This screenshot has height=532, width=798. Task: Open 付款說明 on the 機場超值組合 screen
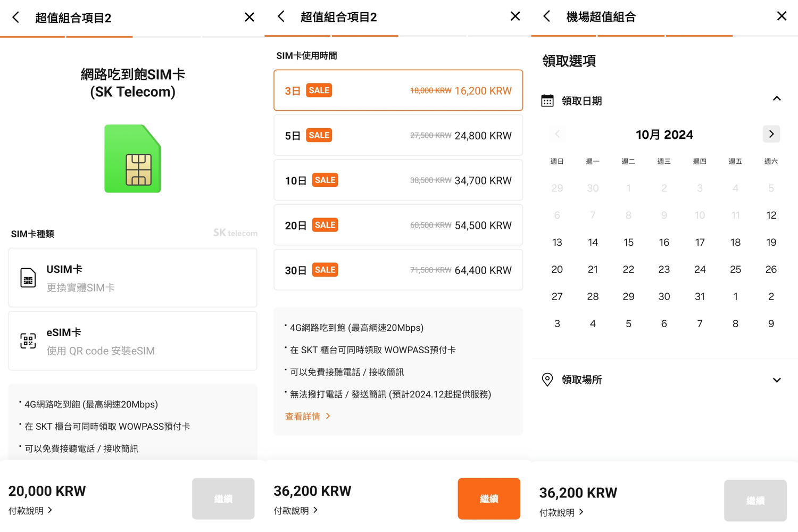pos(561,512)
